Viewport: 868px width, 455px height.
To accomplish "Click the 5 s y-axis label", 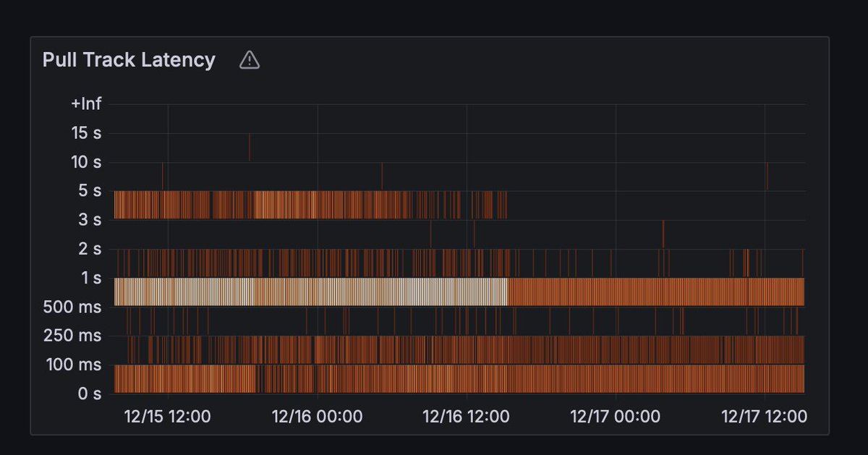I will (x=90, y=191).
